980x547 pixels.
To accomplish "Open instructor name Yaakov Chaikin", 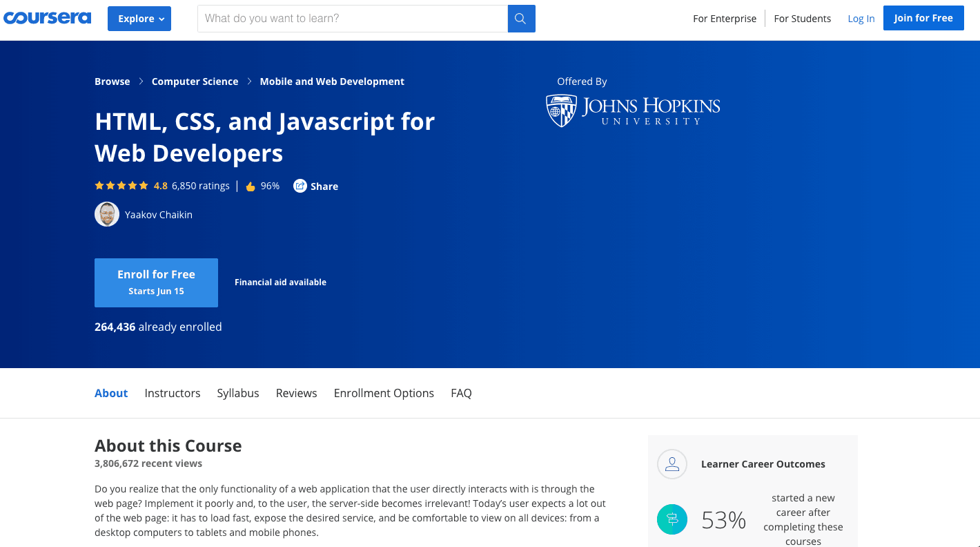I will coord(159,215).
